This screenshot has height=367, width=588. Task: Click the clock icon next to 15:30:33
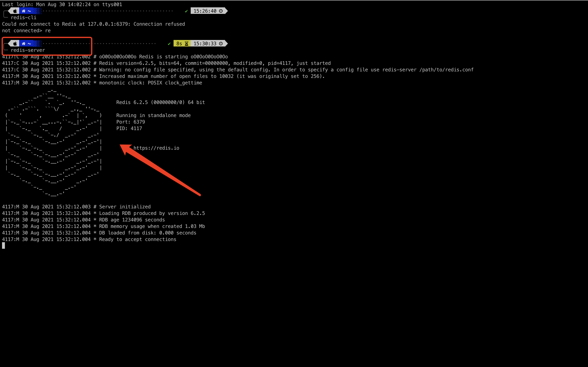coord(221,43)
